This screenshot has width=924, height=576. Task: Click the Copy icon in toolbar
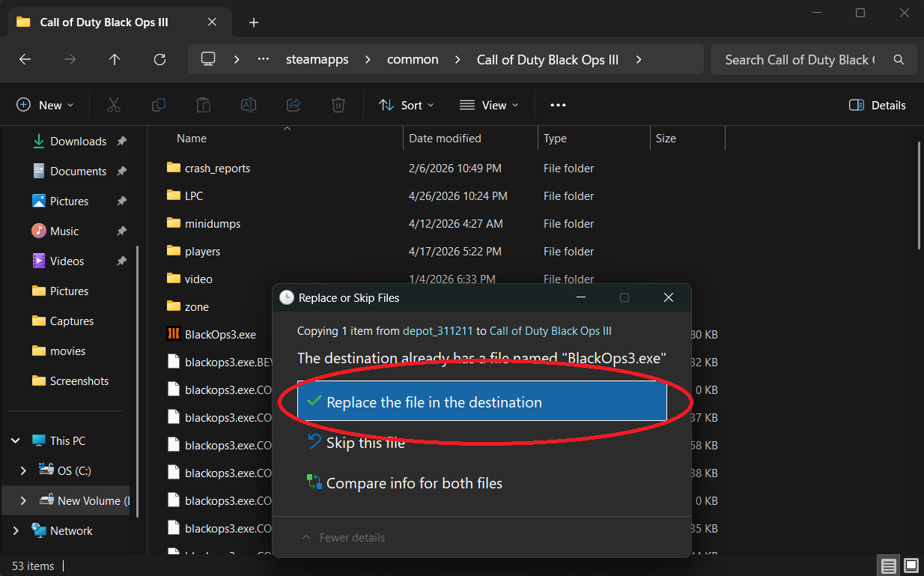pos(159,105)
